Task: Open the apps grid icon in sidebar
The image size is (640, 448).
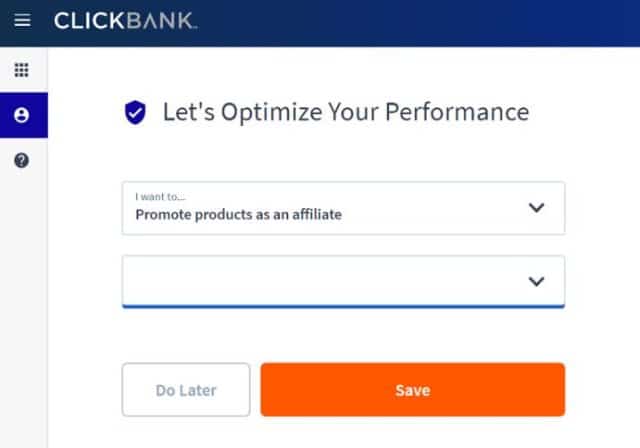Action: click(22, 70)
